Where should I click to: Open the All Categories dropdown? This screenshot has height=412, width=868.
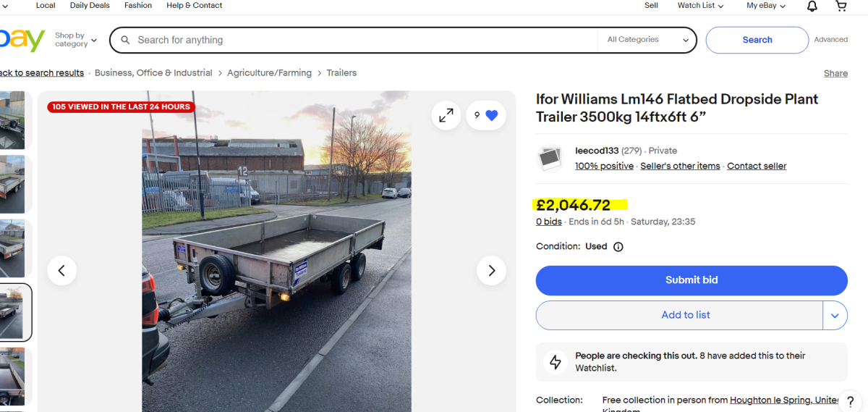[x=647, y=40]
